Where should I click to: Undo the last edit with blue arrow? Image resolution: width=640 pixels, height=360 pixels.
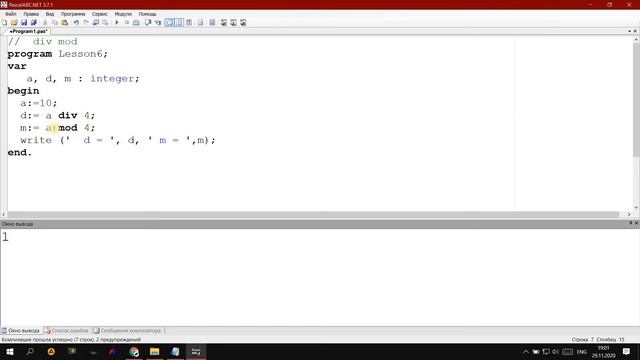(76, 22)
